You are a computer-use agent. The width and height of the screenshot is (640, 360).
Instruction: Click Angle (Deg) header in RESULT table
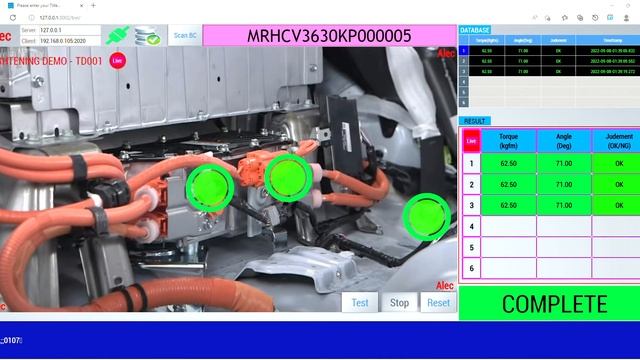click(564, 141)
